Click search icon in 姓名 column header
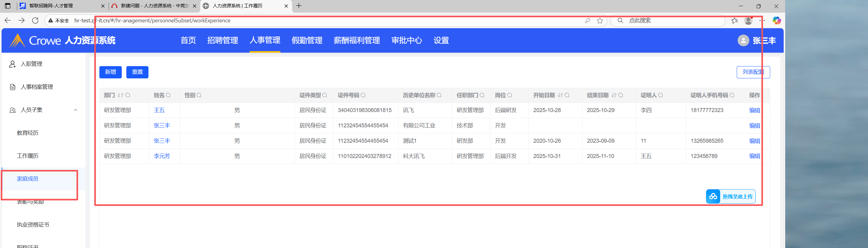The image size is (868, 248). pos(168,95)
